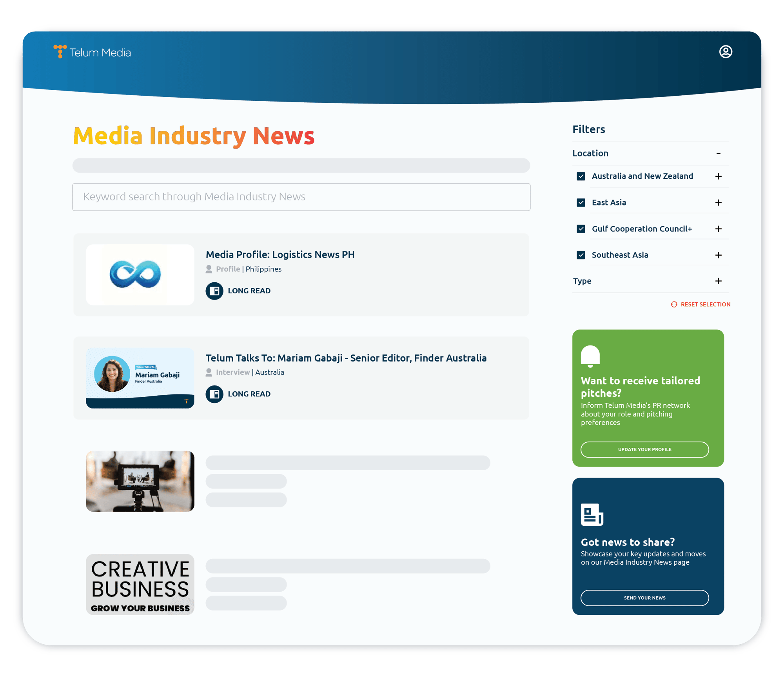Uncheck the East Asia filter
This screenshot has height=687, width=784.
(x=581, y=202)
